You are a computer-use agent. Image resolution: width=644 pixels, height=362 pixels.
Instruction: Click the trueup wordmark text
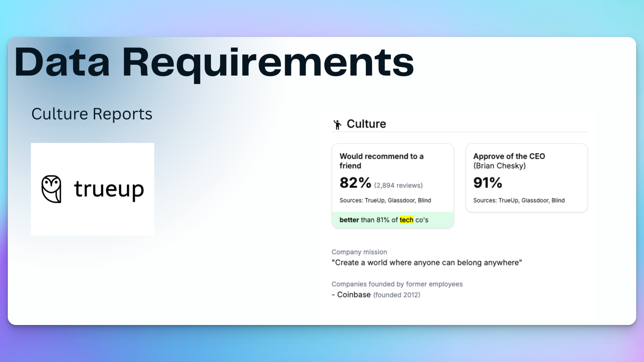tap(109, 189)
